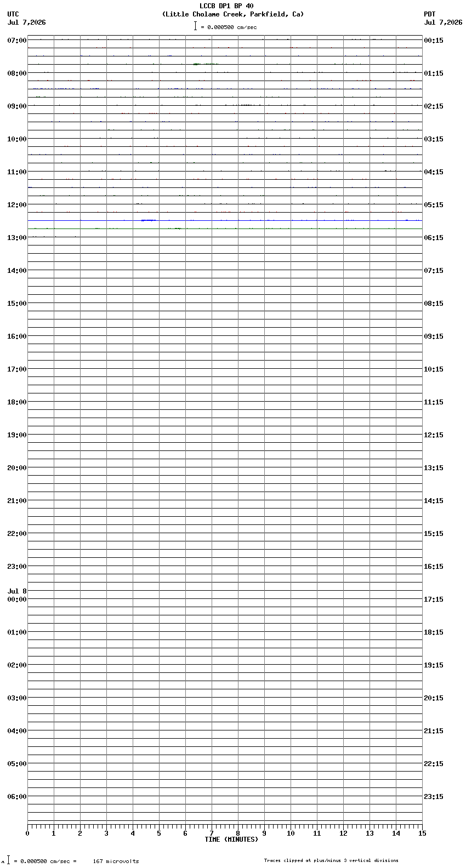Click the '14:00' UTC time label
This screenshot has height=868, width=466.
pyautogui.click(x=17, y=271)
